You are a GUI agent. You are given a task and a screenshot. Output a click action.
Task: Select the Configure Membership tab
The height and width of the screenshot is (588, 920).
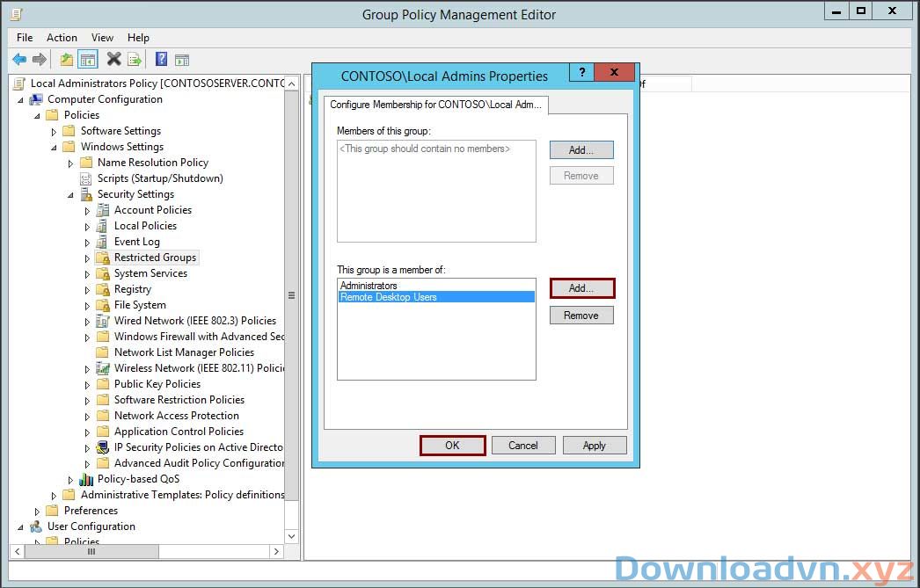tap(436, 105)
